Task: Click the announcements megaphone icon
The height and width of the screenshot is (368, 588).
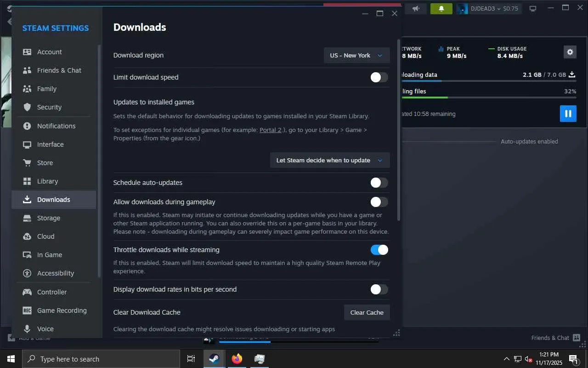Action: coord(416,8)
